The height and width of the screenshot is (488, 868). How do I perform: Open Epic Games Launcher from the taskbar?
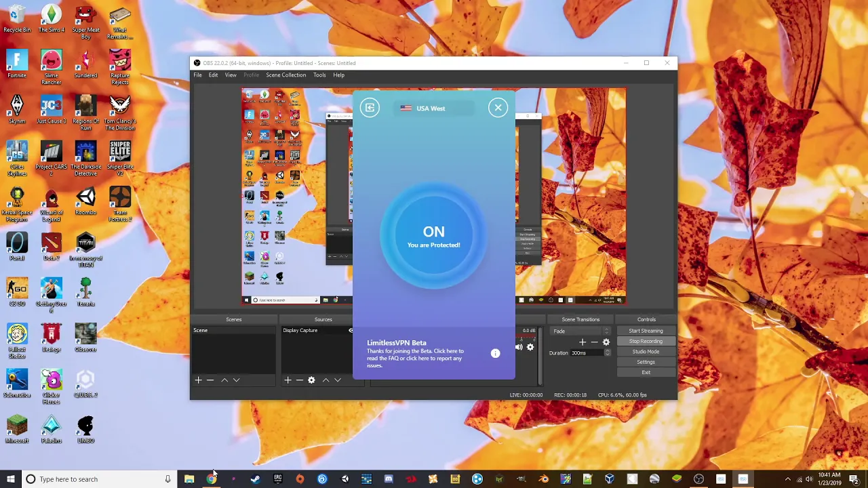(277, 479)
